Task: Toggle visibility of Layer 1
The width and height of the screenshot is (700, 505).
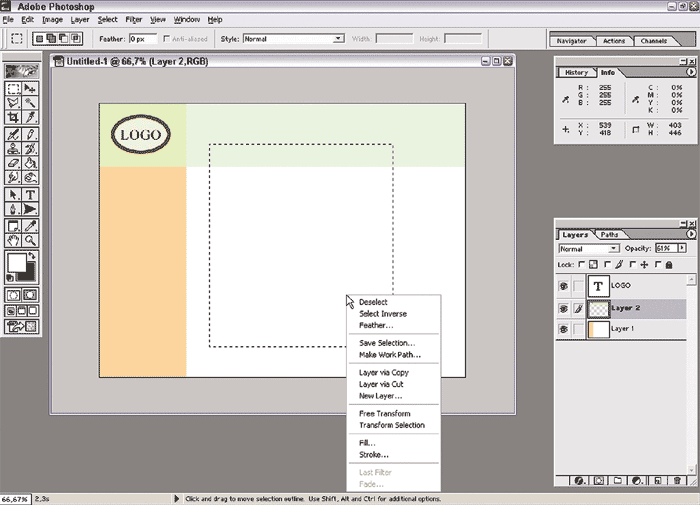Action: click(x=564, y=329)
